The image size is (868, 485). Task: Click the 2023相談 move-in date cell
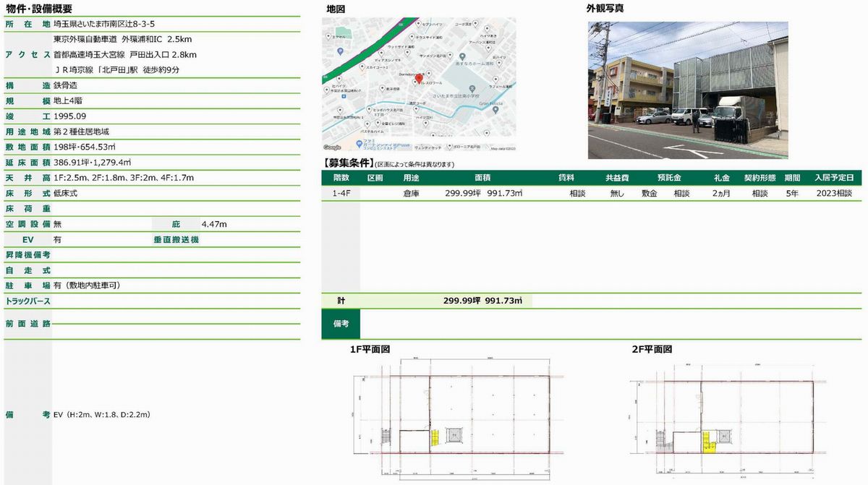pyautogui.click(x=834, y=194)
